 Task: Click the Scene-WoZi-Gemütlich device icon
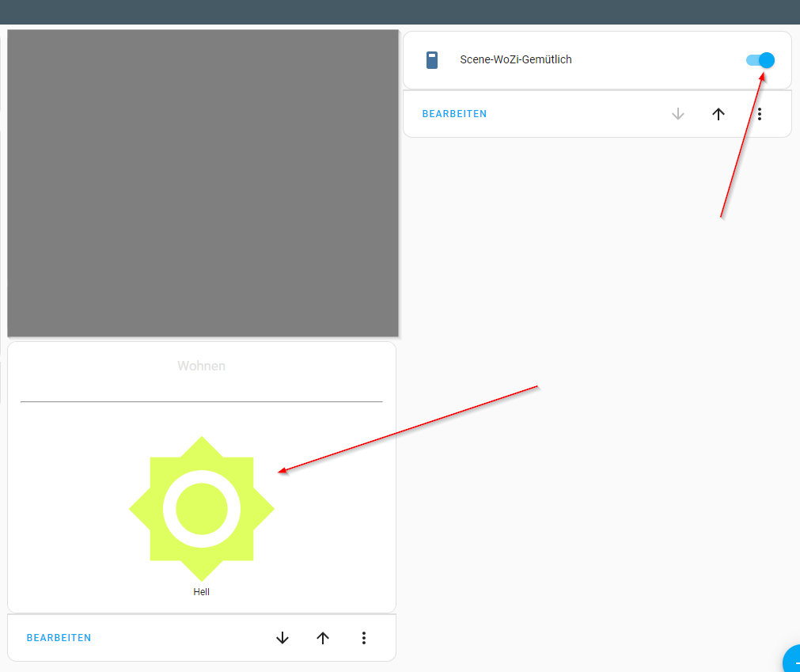(x=431, y=59)
